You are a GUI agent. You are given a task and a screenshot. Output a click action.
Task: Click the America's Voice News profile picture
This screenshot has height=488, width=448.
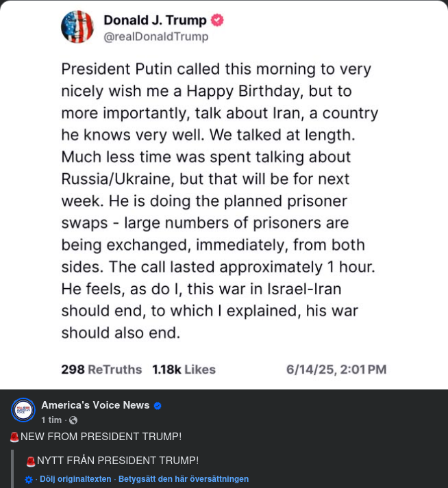point(23,410)
